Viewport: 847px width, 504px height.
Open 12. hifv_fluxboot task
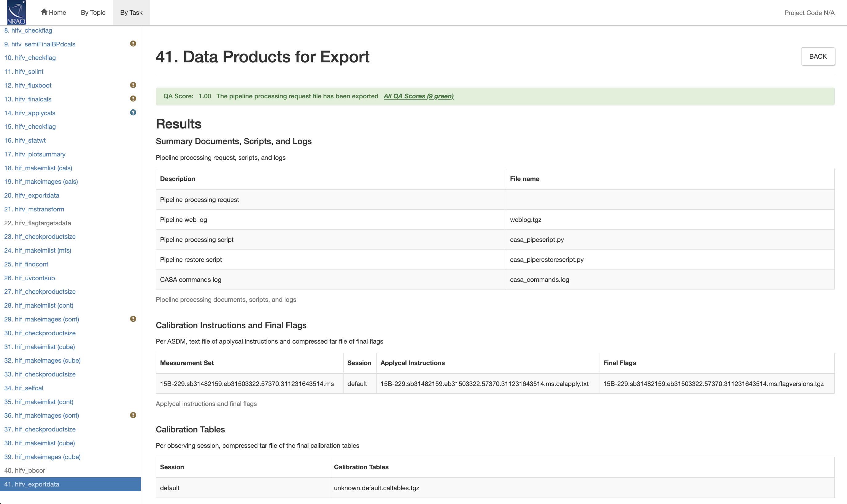pyautogui.click(x=28, y=85)
